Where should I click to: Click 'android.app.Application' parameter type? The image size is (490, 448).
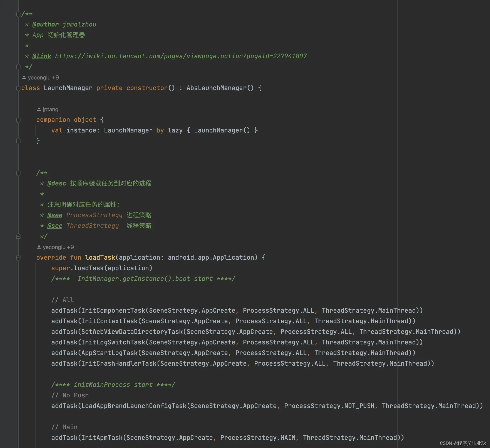pos(211,257)
